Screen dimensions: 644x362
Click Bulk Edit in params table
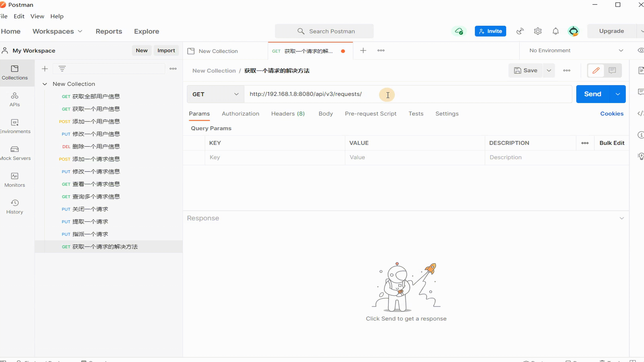point(612,143)
